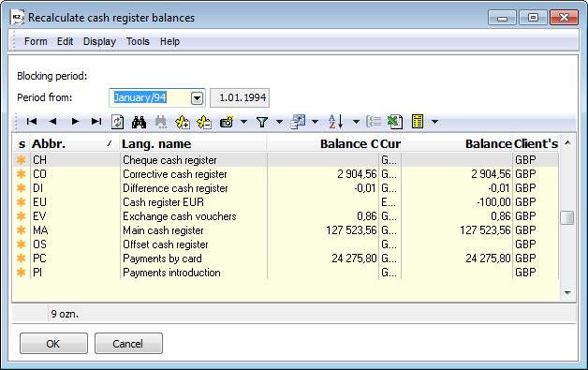This screenshot has width=588, height=370.
Task: Open the Period from combo box arrow
Action: pos(197,98)
